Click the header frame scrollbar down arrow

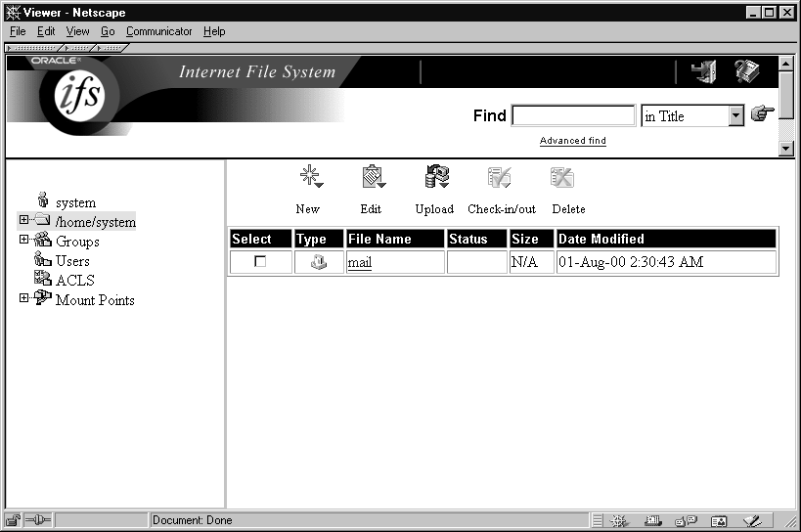pyautogui.click(x=785, y=148)
